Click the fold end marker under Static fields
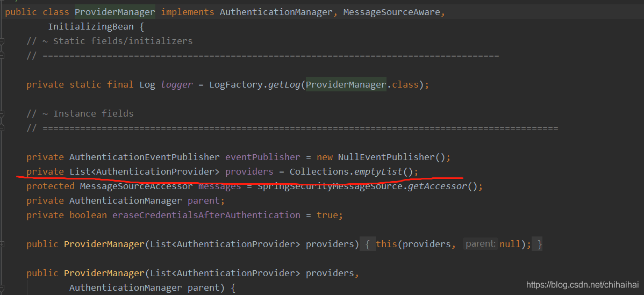The width and height of the screenshot is (644, 295). [2, 55]
